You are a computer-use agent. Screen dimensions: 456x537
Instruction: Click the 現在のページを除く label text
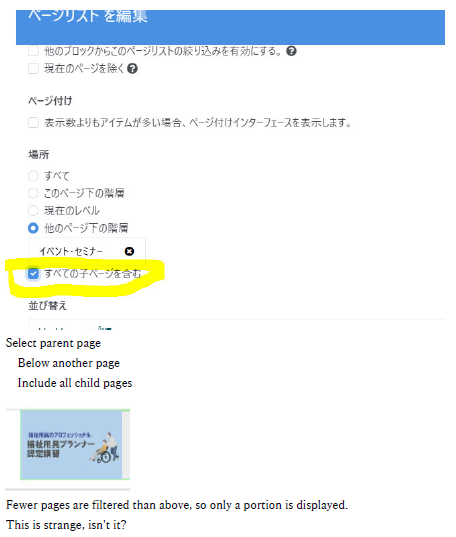pos(84,68)
